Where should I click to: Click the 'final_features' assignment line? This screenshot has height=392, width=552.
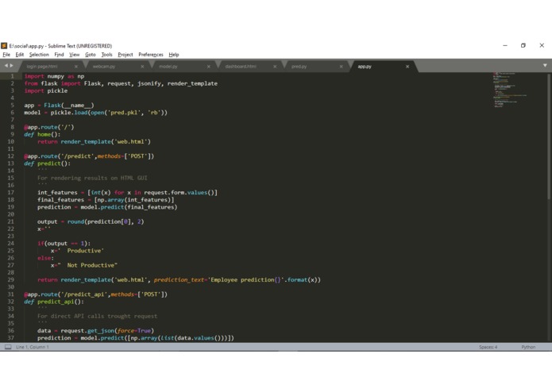106,200
